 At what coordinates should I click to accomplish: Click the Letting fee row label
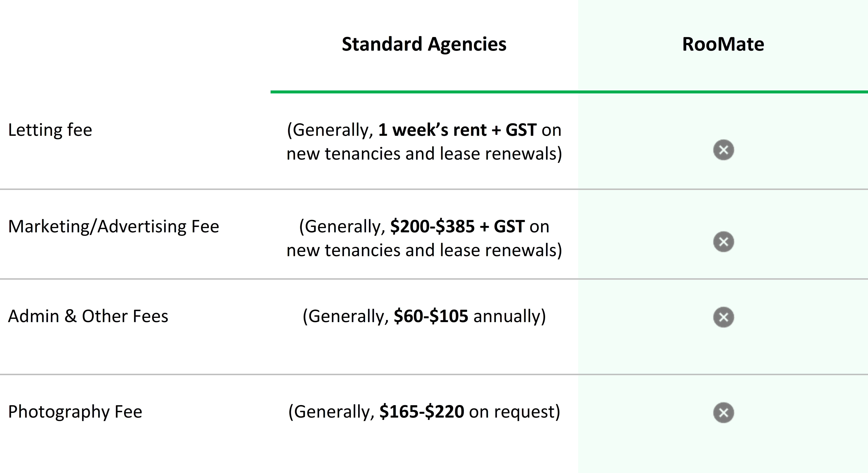click(50, 130)
